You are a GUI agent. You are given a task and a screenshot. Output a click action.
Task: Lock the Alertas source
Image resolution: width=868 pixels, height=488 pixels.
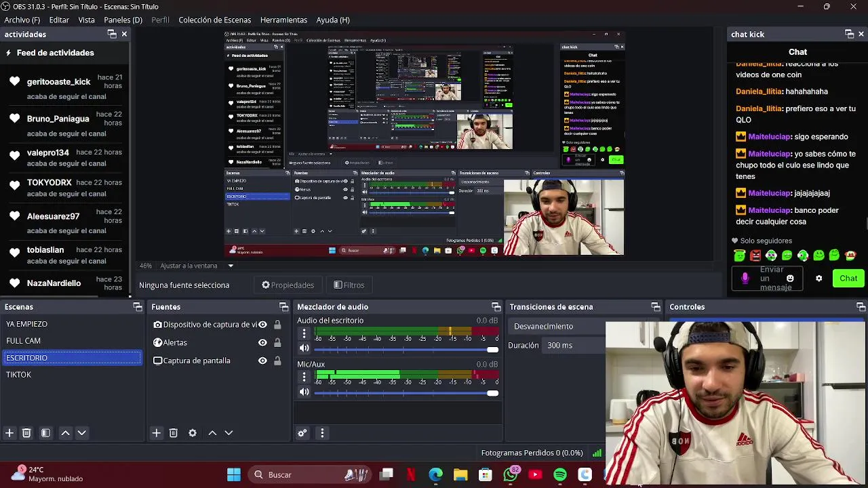pyautogui.click(x=277, y=343)
